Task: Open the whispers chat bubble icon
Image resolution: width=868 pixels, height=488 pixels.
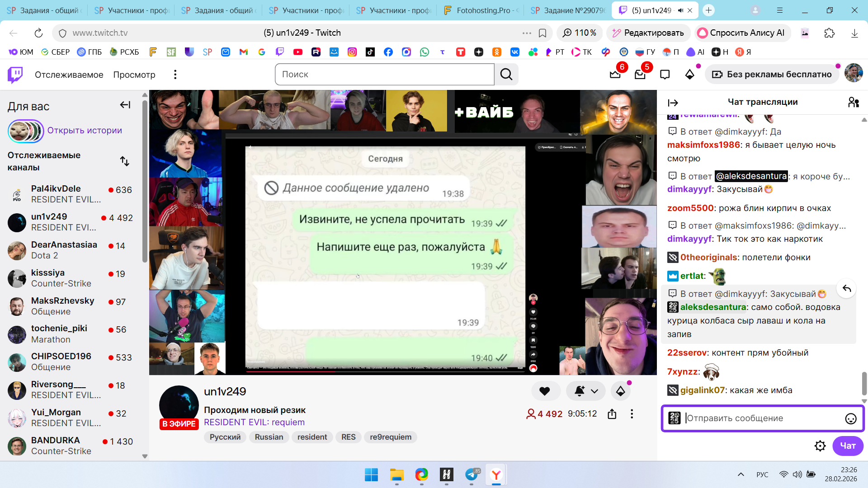Action: coord(665,75)
